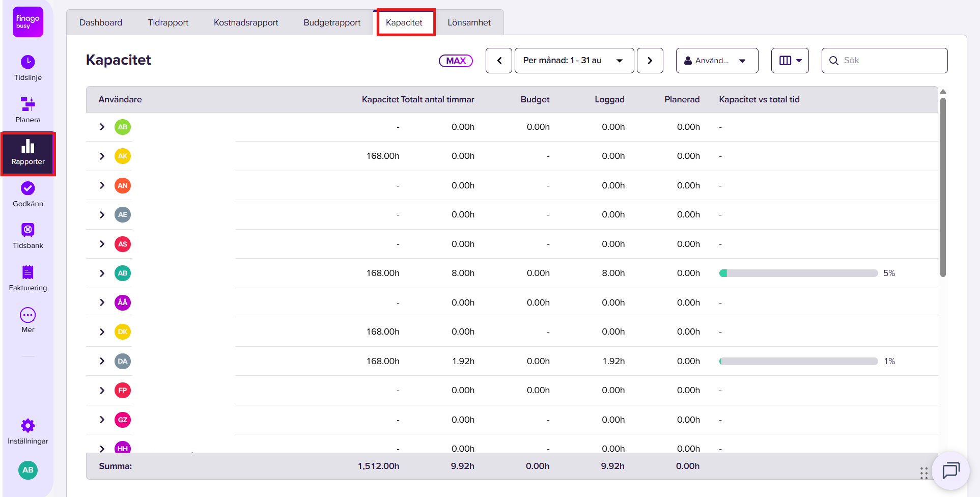Switch to the Tidrapport tab
Image resolution: width=980 pixels, height=497 pixels.
[x=168, y=22]
